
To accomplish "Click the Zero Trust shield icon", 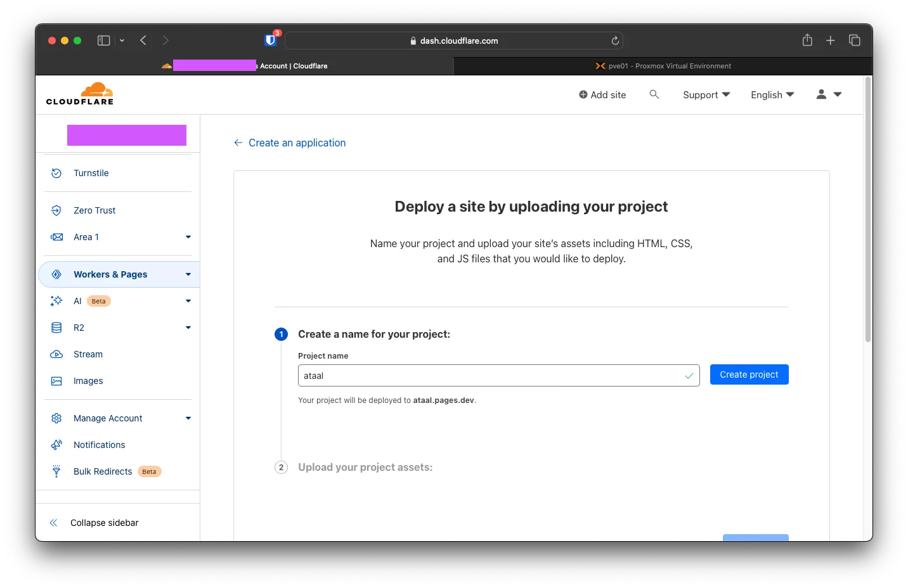I will click(x=56, y=210).
